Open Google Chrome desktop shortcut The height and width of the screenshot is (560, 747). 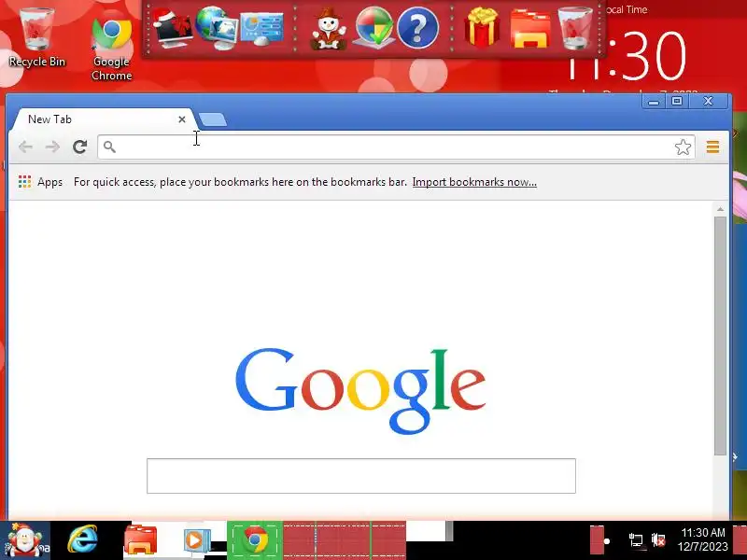click(111, 47)
